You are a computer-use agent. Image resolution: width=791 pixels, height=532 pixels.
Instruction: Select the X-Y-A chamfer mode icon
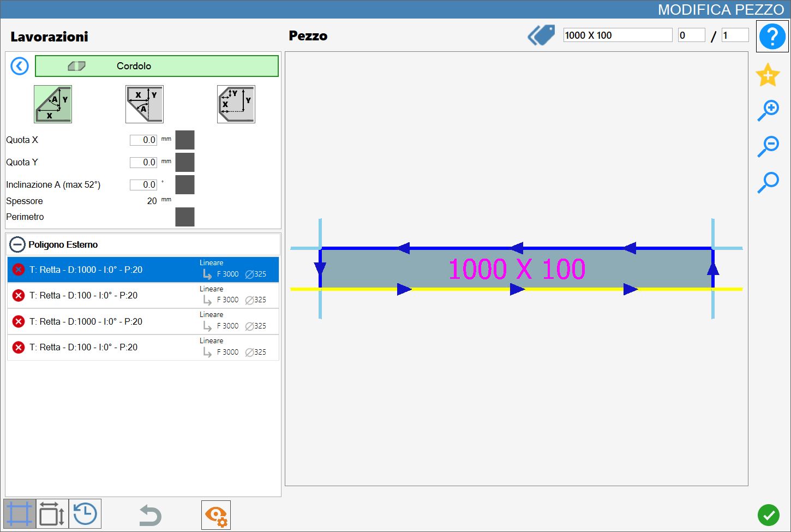[x=53, y=104]
